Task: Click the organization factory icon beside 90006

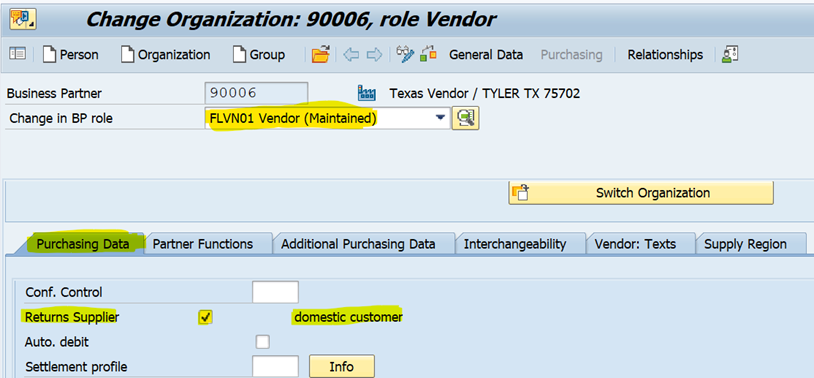Action: tap(367, 93)
